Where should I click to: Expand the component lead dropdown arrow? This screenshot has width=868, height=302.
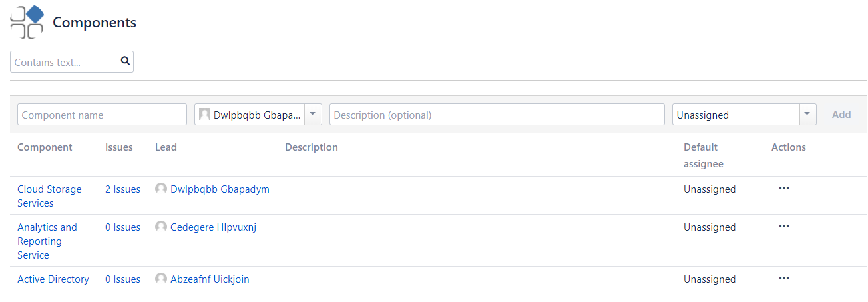pyautogui.click(x=314, y=115)
